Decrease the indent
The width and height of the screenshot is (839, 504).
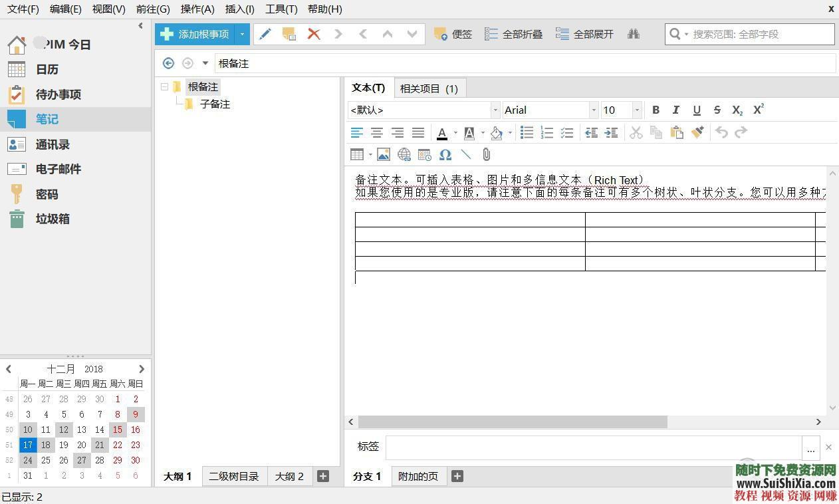pos(591,133)
